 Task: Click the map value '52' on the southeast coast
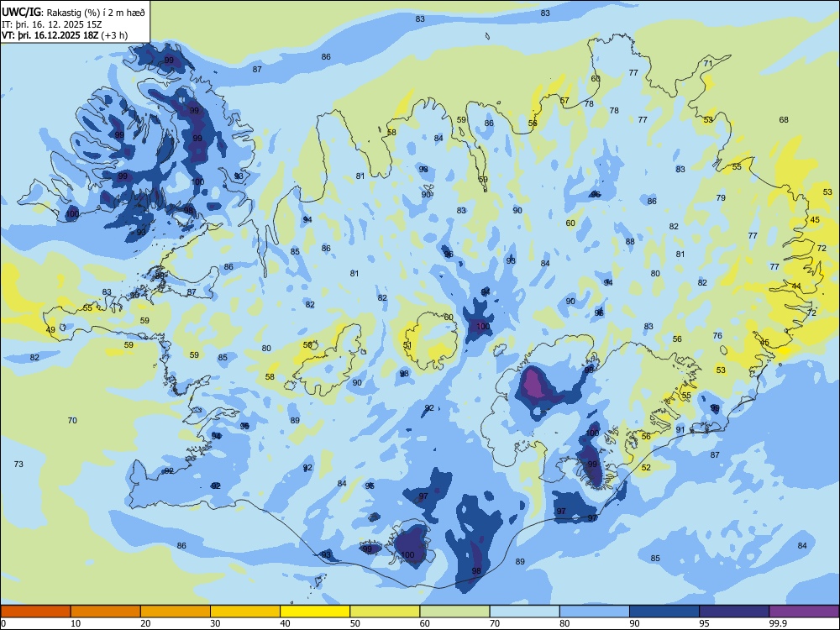point(646,468)
